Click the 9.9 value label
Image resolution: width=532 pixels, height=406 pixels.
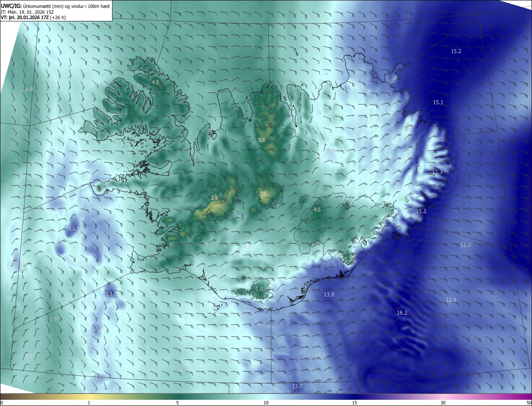coord(247,246)
